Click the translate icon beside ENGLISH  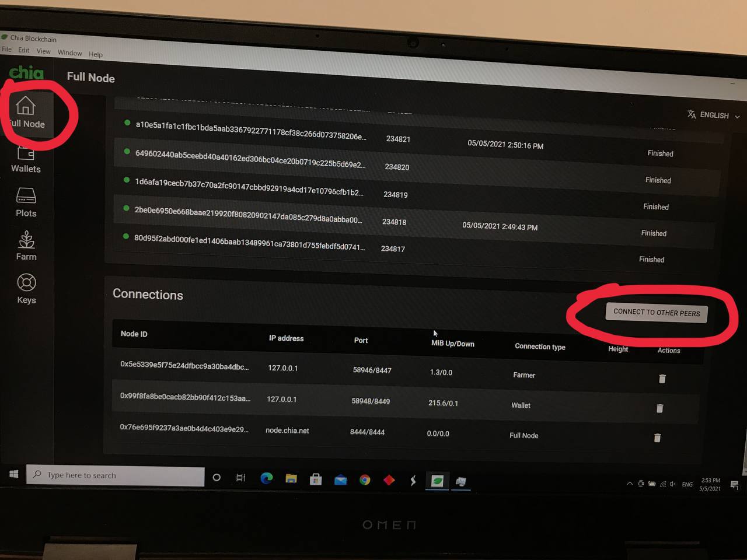[x=692, y=114]
